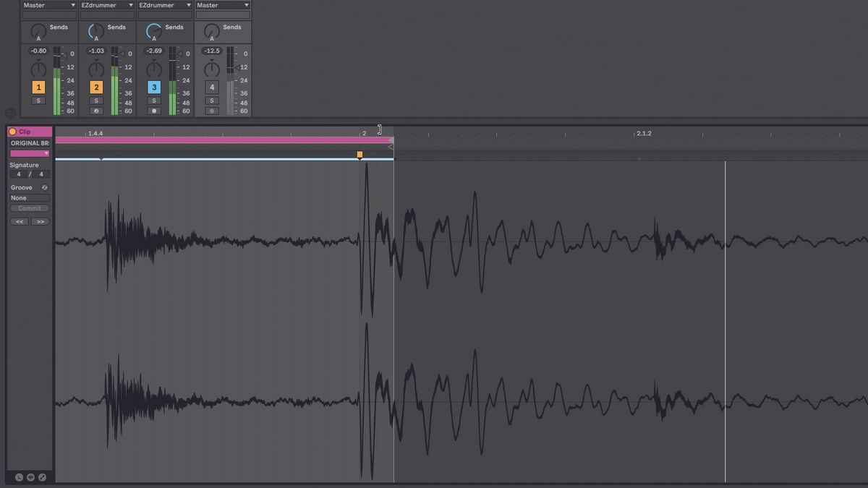868x488 pixels.
Task: Click the Commit button in the Clip panel
Action: (30, 208)
